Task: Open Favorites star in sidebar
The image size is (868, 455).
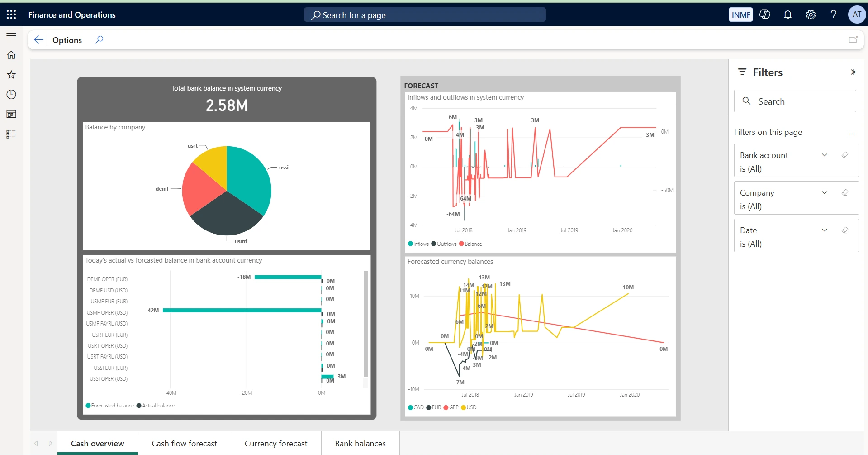Action: 11,75
